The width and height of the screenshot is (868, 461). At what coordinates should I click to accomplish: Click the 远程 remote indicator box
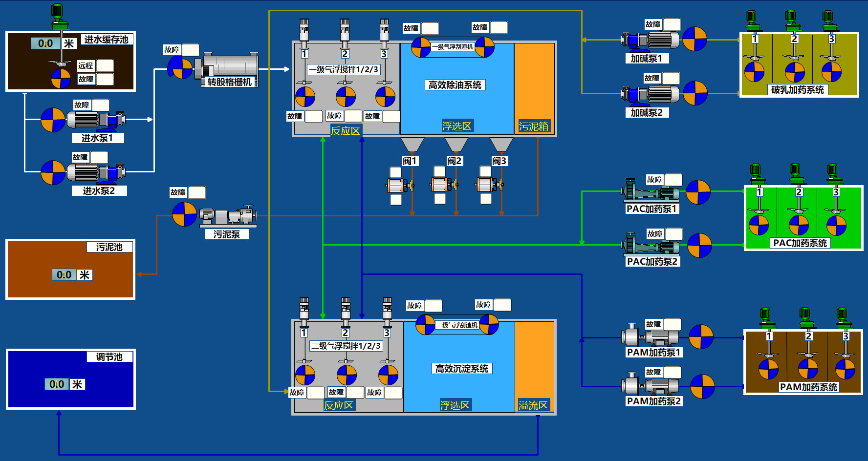pos(105,65)
